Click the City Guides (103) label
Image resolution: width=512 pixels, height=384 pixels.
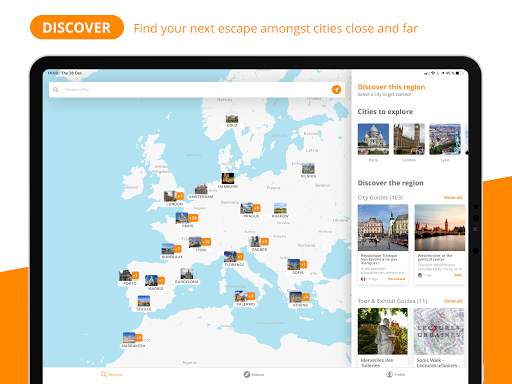pyautogui.click(x=380, y=198)
